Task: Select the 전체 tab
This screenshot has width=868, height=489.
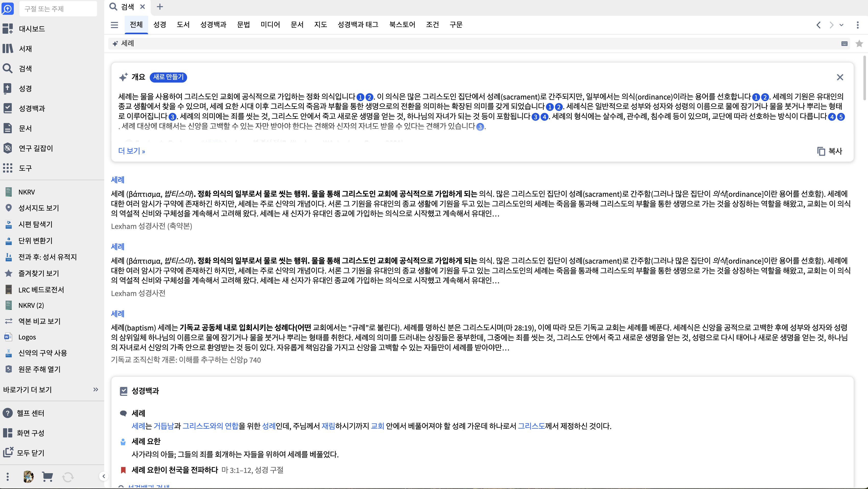Action: [136, 25]
